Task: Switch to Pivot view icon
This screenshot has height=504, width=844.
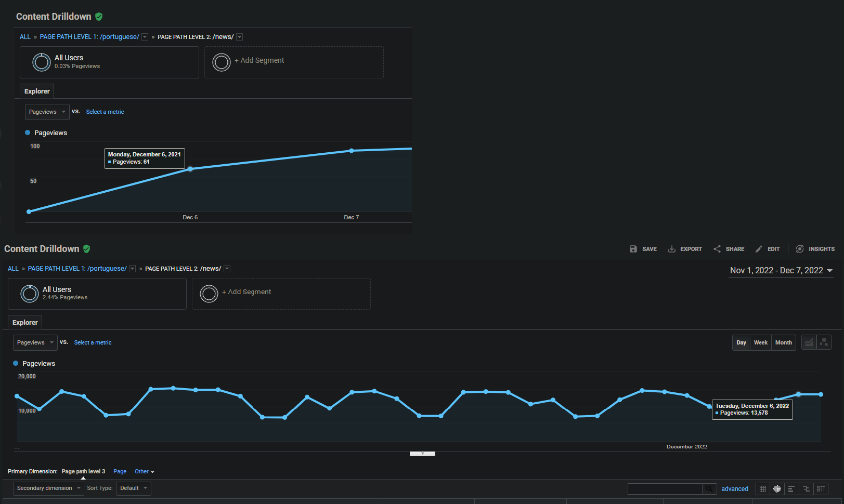Action: pyautogui.click(x=821, y=489)
